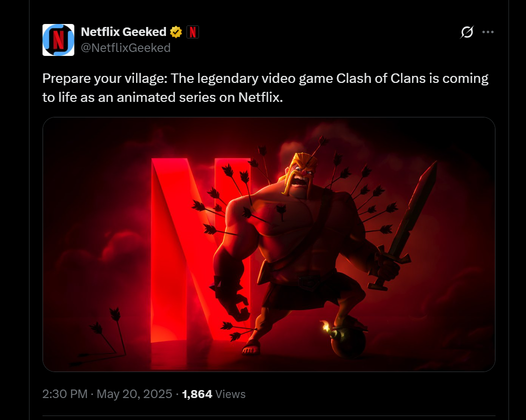Click the gold verified checkmark badge

tap(176, 32)
